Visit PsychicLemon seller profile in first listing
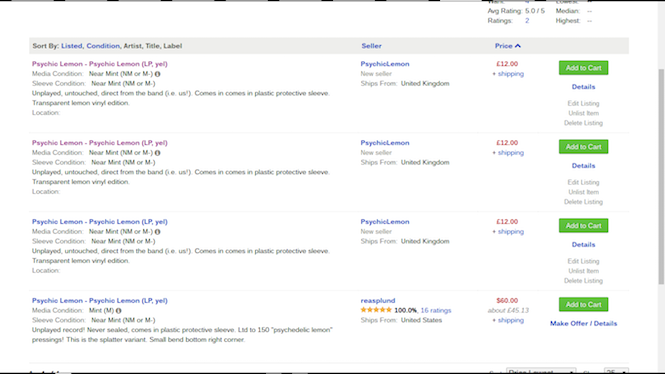The image size is (665, 374). point(385,64)
